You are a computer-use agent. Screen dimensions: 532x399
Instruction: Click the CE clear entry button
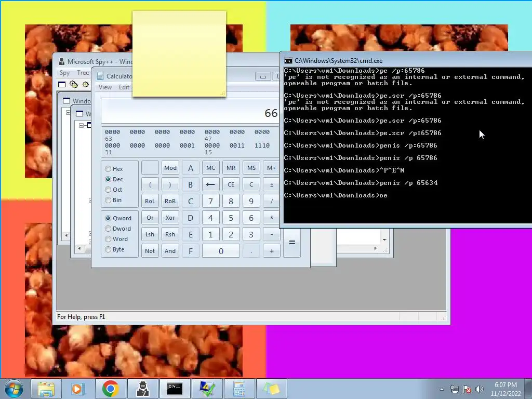click(231, 184)
